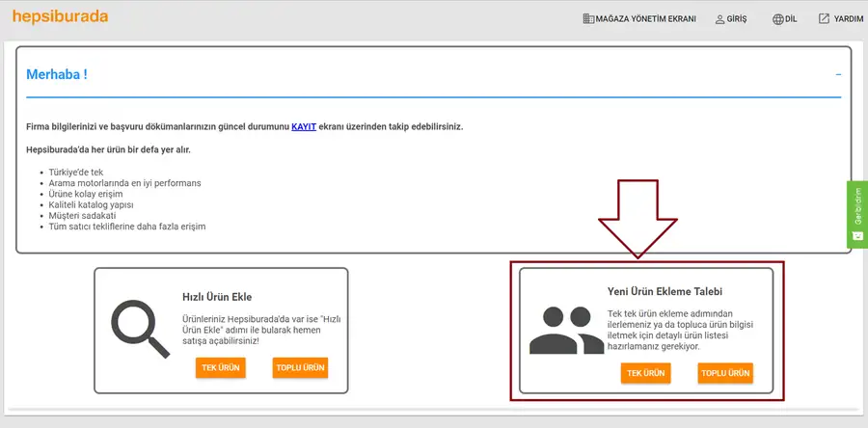
Task: Click TOPLU ÜRÜN under Hızlı Ürün Ekle
Action: click(300, 367)
